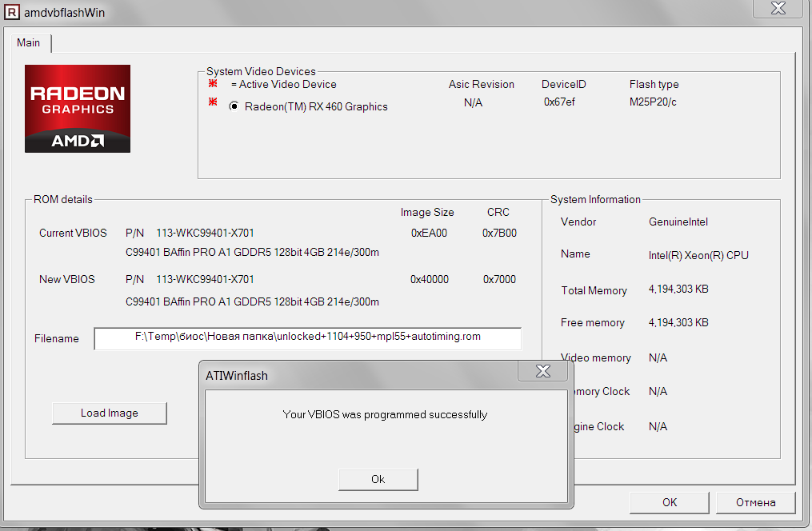Screen dimensions: 812x531
Task: Click the CRC column header
Action: (x=498, y=212)
